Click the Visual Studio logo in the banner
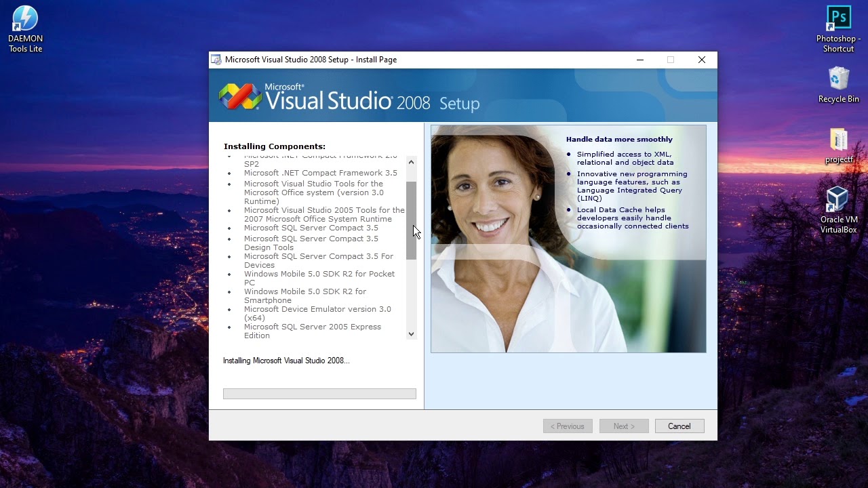 (240, 96)
